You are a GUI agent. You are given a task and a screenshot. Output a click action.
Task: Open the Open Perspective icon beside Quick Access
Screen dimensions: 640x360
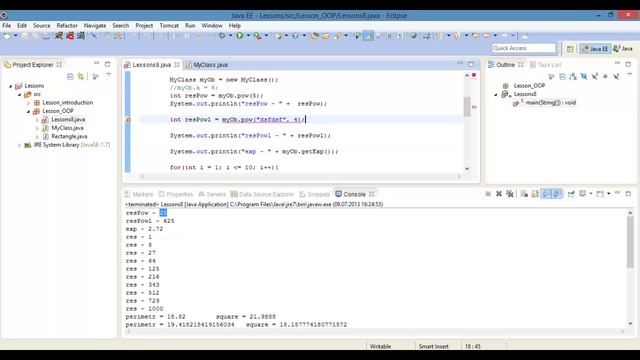[x=570, y=49]
